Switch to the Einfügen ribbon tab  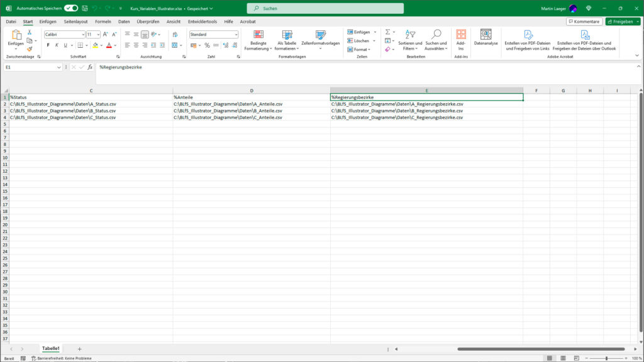(48, 21)
